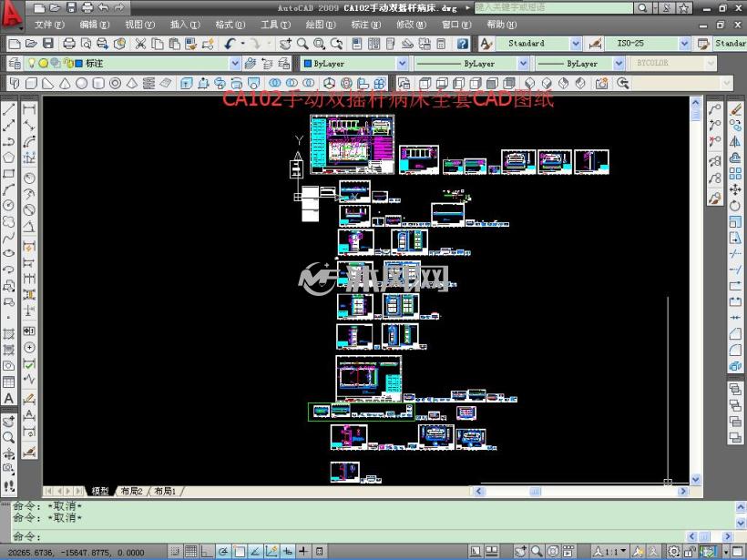Select the Circle draw tool
The height and width of the screenshot is (560, 747).
point(8,205)
